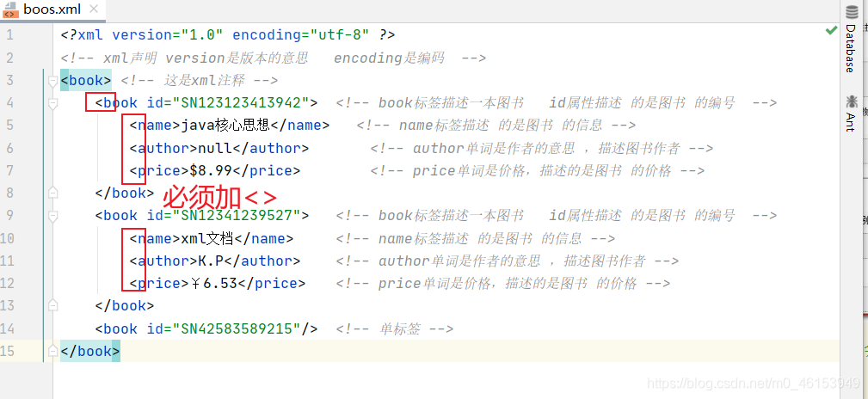868x399 pixels.
Task: Click the id value "SN12341239527"
Action: pos(237,216)
